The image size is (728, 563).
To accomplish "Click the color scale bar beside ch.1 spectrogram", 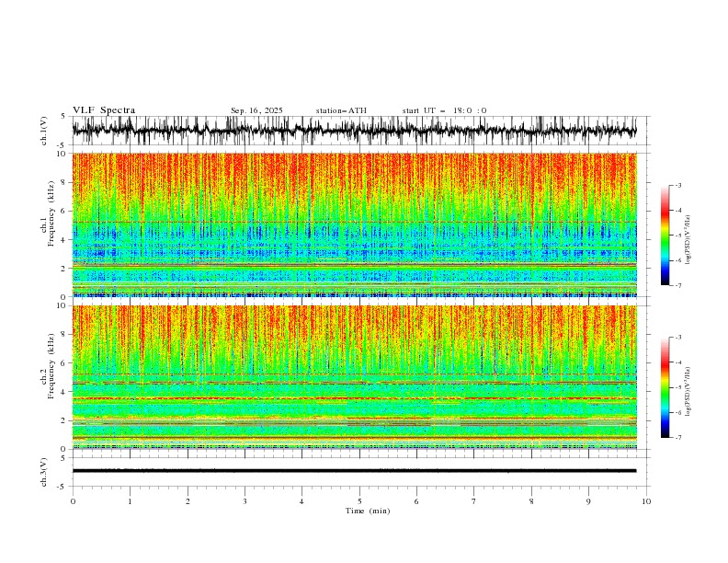I will (665, 236).
